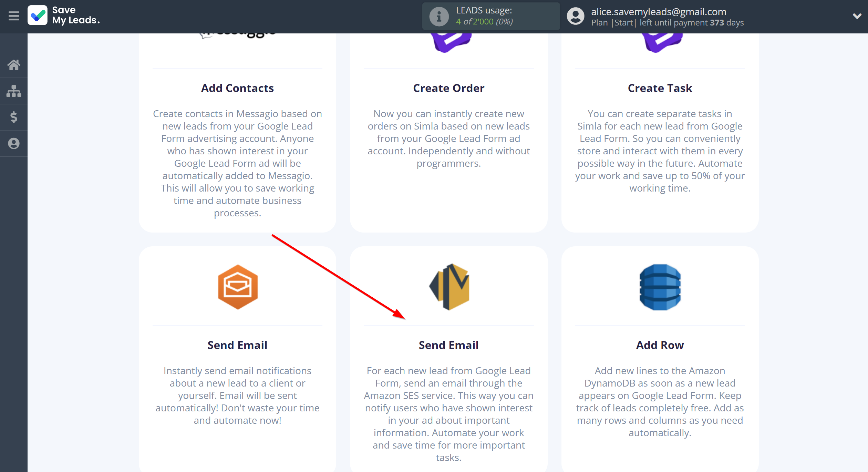Expand the account dropdown chevron
Screen dimensions: 868x472
coord(857,16)
